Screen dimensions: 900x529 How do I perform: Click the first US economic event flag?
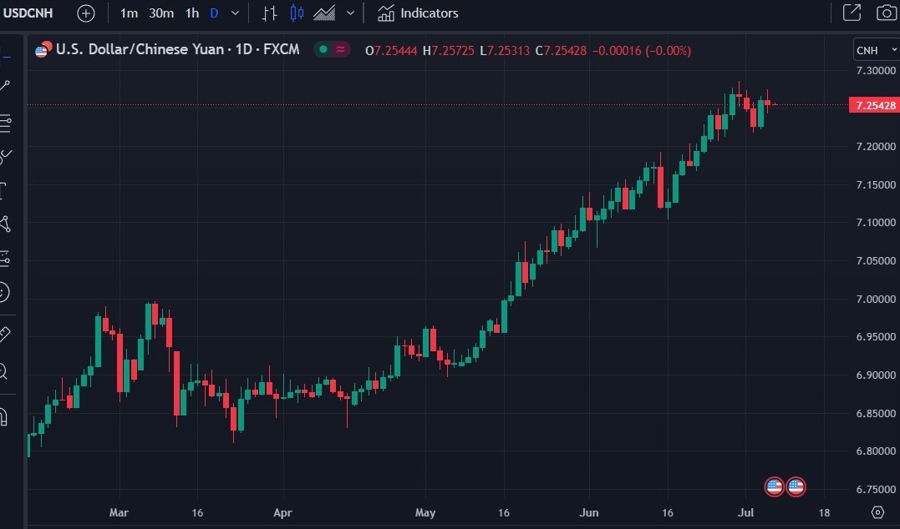(774, 487)
